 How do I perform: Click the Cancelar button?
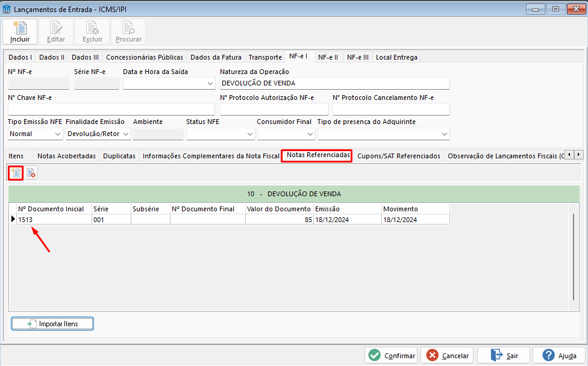click(447, 356)
